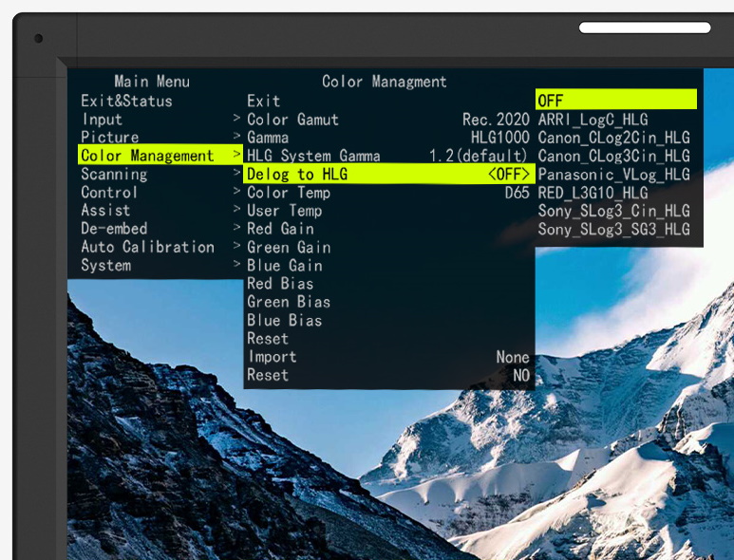The width and height of the screenshot is (734, 560).
Task: Select the Green Gain setting
Action: click(x=289, y=247)
